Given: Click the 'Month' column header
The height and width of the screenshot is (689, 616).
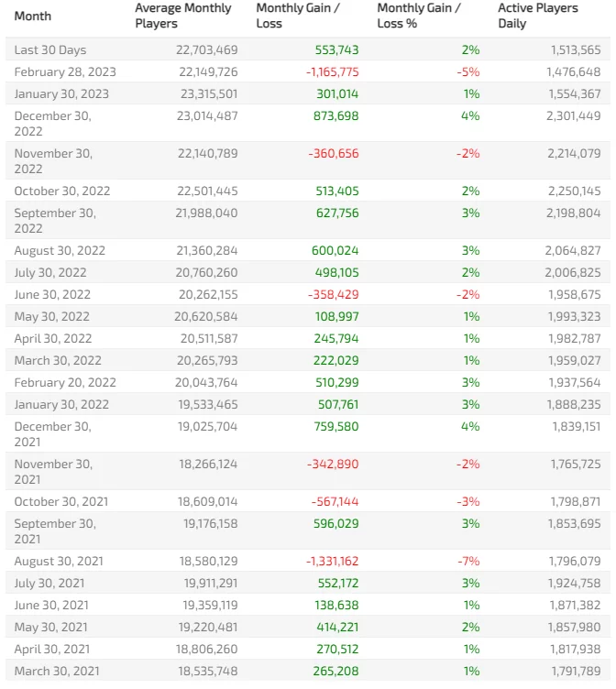Looking at the screenshot, I should click(33, 16).
